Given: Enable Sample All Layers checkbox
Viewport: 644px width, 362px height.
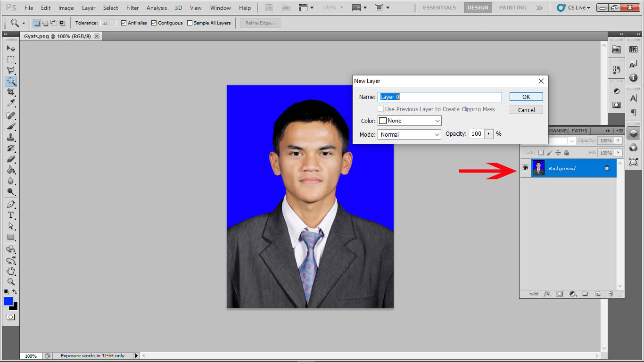Looking at the screenshot, I should coord(190,23).
